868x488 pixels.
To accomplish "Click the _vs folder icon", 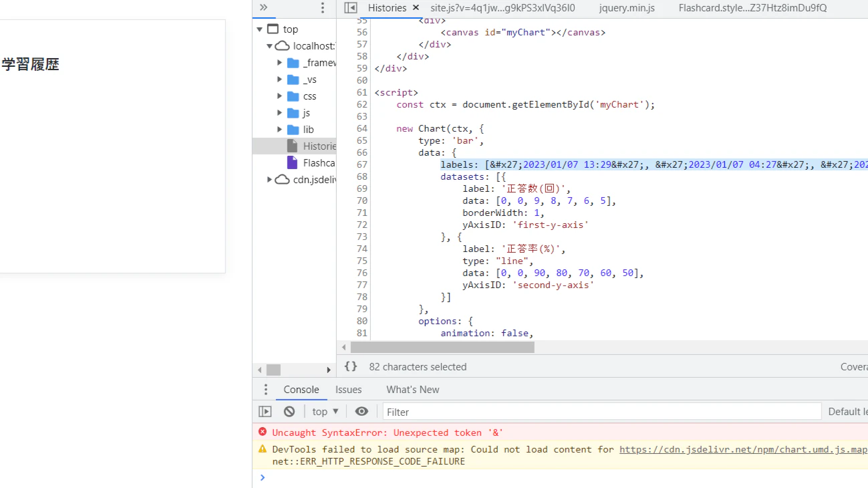I will pos(293,80).
